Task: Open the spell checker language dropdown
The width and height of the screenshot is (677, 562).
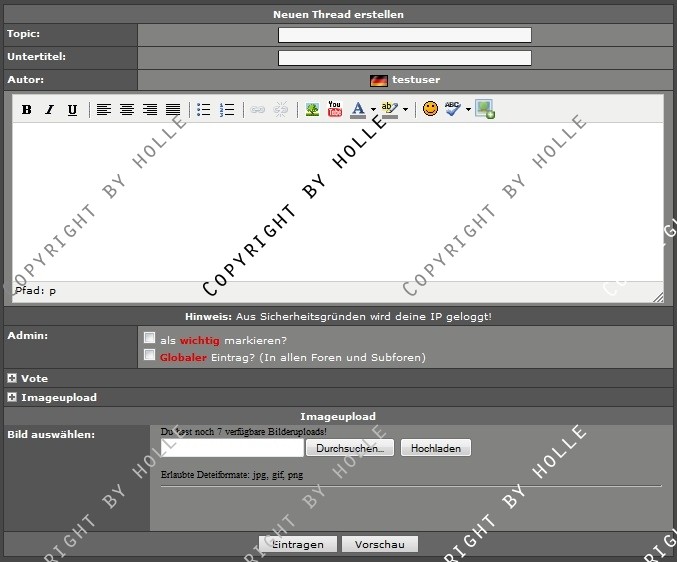Action: [x=468, y=110]
